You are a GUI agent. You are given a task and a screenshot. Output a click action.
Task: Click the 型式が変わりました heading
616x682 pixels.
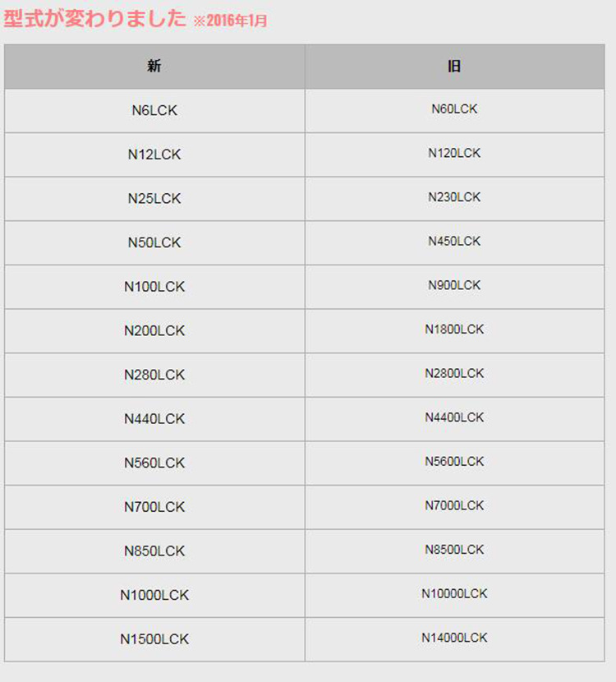tap(95, 19)
